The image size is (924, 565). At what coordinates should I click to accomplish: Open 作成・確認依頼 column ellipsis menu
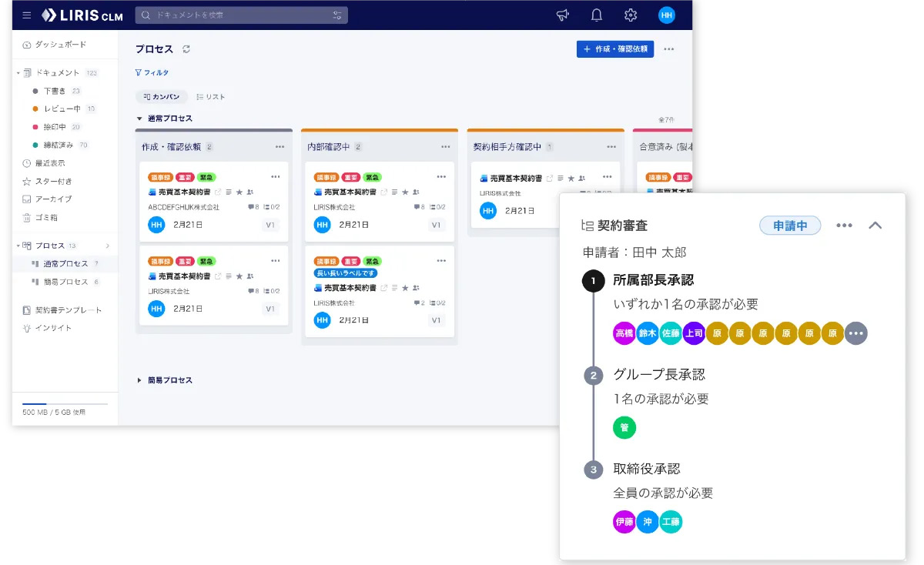(x=280, y=146)
